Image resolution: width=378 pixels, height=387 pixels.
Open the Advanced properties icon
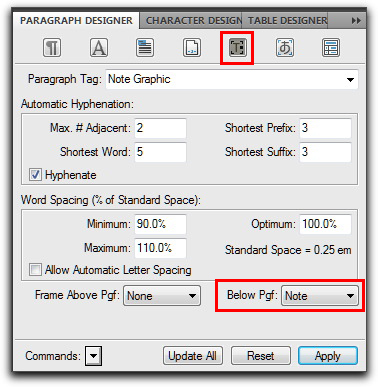tap(237, 48)
